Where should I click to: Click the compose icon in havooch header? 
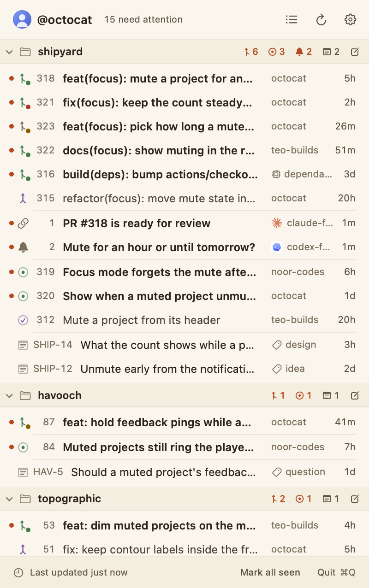tap(355, 395)
